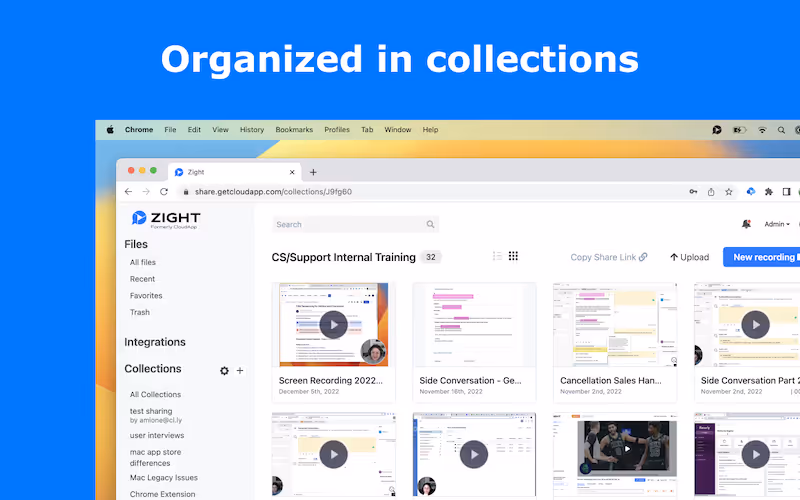The image size is (800, 500).
Task: Click the Zight logo
Action: tap(166, 219)
